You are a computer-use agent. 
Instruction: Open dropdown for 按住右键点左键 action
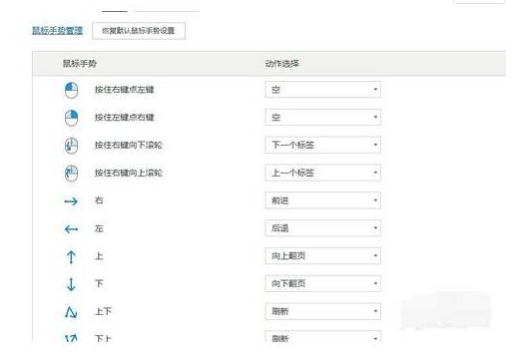(x=323, y=90)
